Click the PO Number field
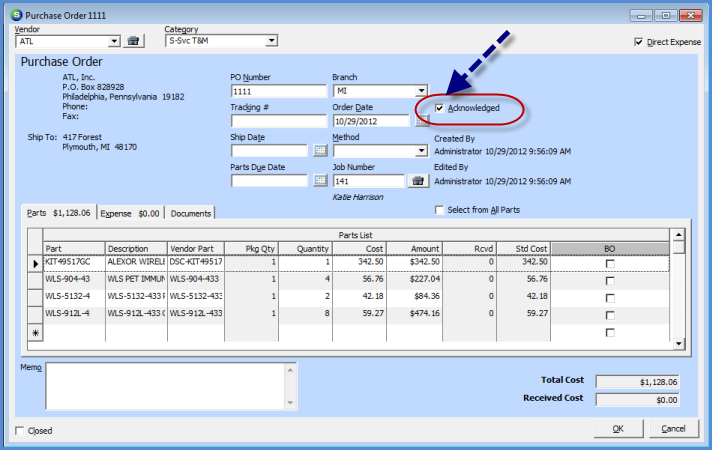Screen dimensions: 712x450 pos(278,91)
